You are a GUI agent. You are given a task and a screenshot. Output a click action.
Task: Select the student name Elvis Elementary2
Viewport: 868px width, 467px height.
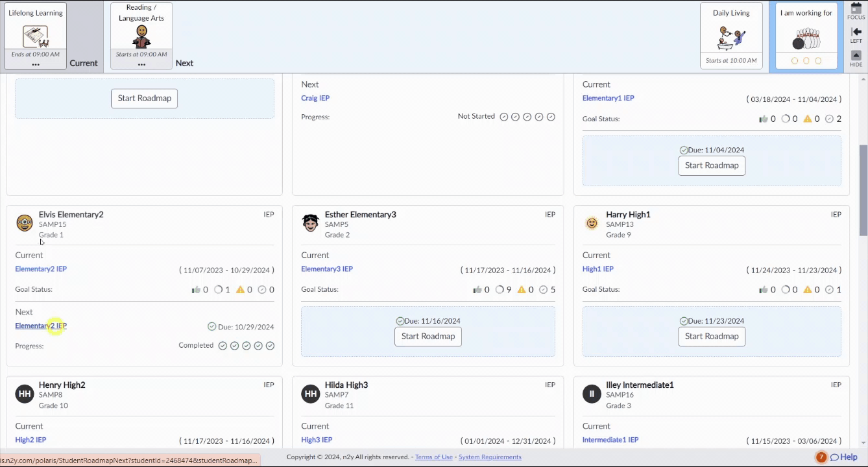(71, 215)
